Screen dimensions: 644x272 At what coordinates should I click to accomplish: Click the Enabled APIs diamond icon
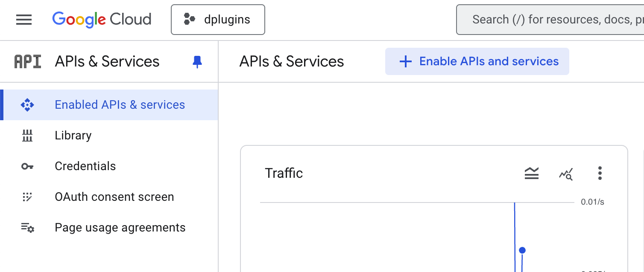27,105
